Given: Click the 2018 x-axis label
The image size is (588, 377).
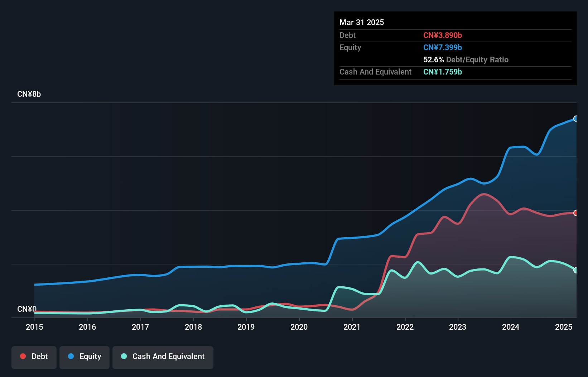Looking at the screenshot, I should pyautogui.click(x=193, y=327).
